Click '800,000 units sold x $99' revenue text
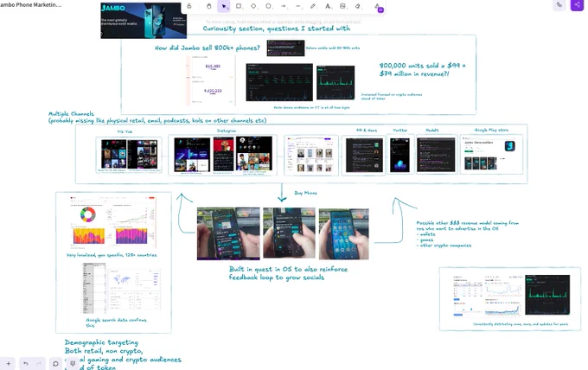Image resolution: width=588 pixels, height=370 pixels. (422, 70)
